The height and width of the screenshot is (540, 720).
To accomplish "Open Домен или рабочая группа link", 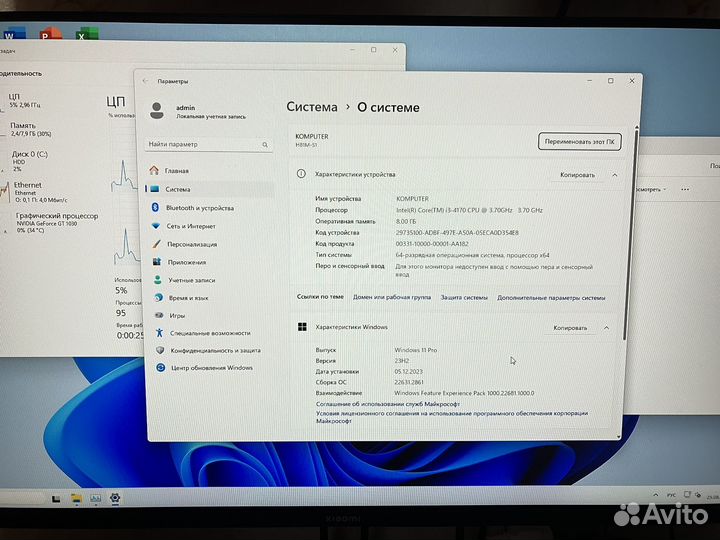I will point(392,297).
